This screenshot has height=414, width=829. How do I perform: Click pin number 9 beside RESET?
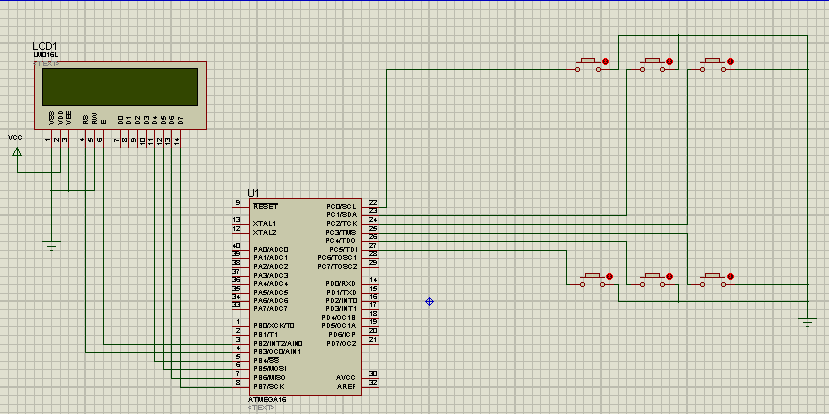click(x=237, y=202)
